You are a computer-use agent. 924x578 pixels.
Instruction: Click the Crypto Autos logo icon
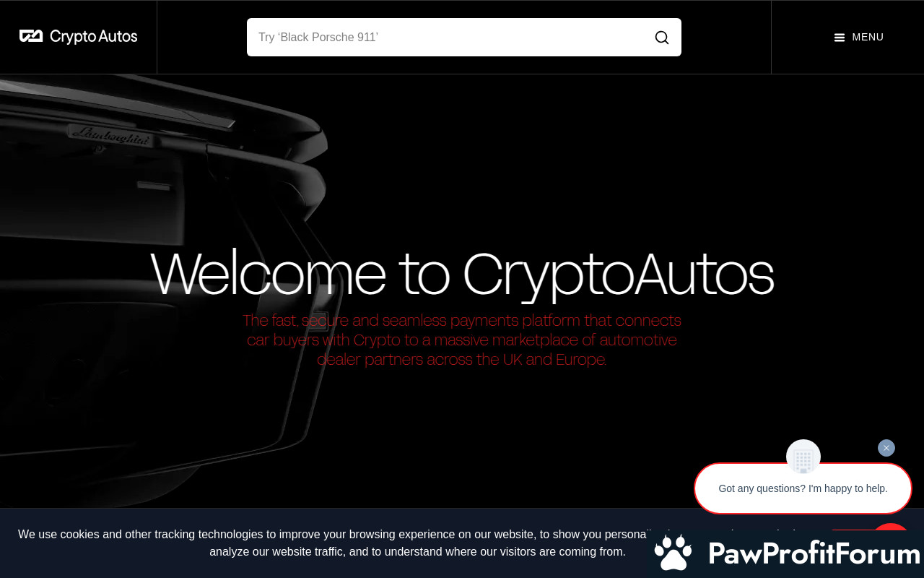[x=31, y=36]
